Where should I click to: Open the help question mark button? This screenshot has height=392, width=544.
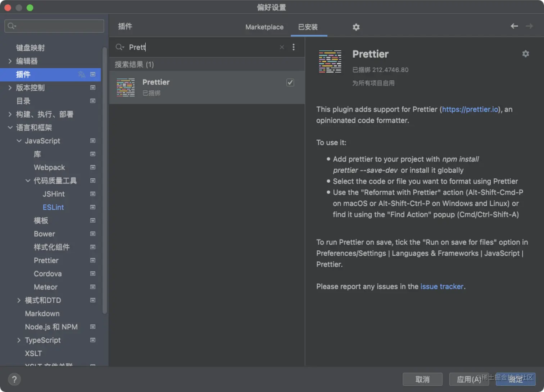coord(14,379)
